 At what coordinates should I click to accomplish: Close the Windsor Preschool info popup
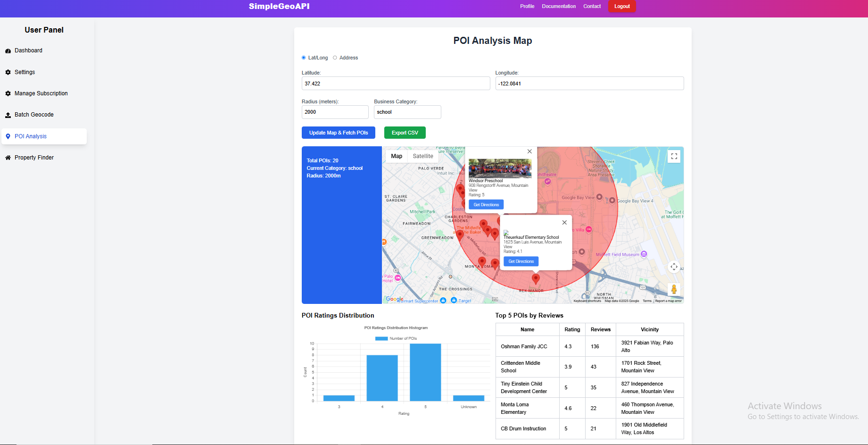[529, 151]
